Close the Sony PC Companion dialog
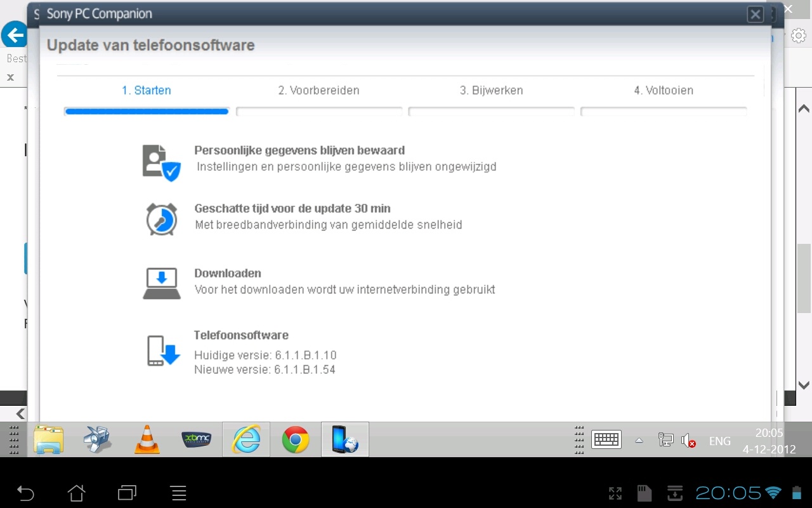Viewport: 812px width, 508px height. pyautogui.click(x=755, y=15)
